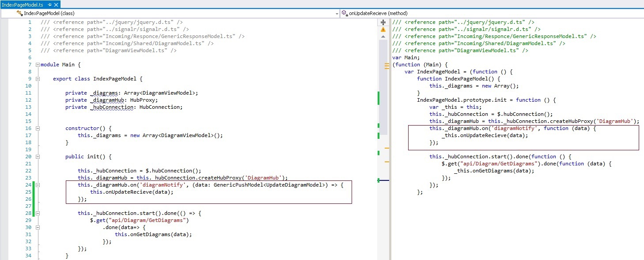Click line number 34 in the gutter
Screen dimensions: 644x260
(28, 256)
